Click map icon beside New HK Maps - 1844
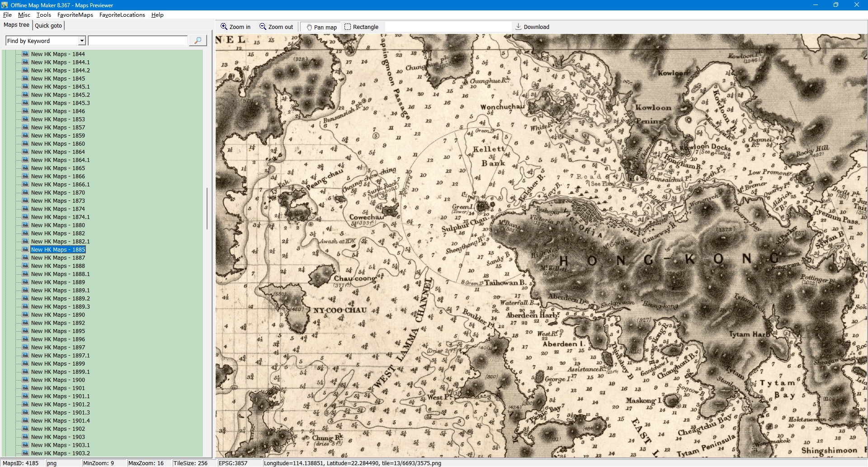Image resolution: width=868 pixels, height=467 pixels. tap(26, 54)
